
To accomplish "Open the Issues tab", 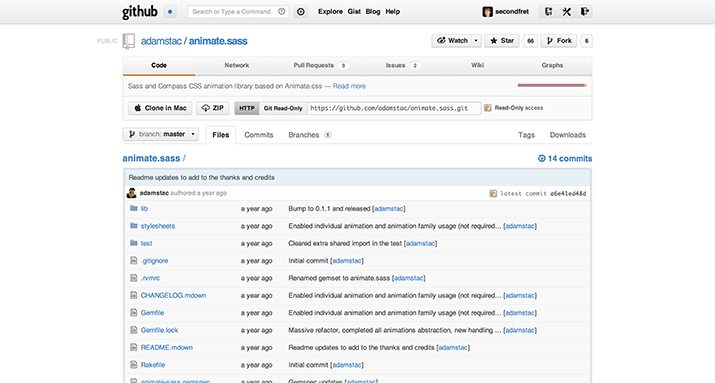I will coord(402,65).
